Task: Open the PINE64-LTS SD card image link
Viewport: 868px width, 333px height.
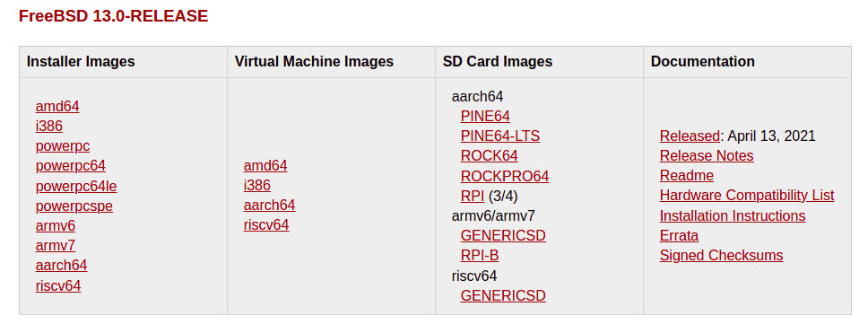Action: point(500,136)
